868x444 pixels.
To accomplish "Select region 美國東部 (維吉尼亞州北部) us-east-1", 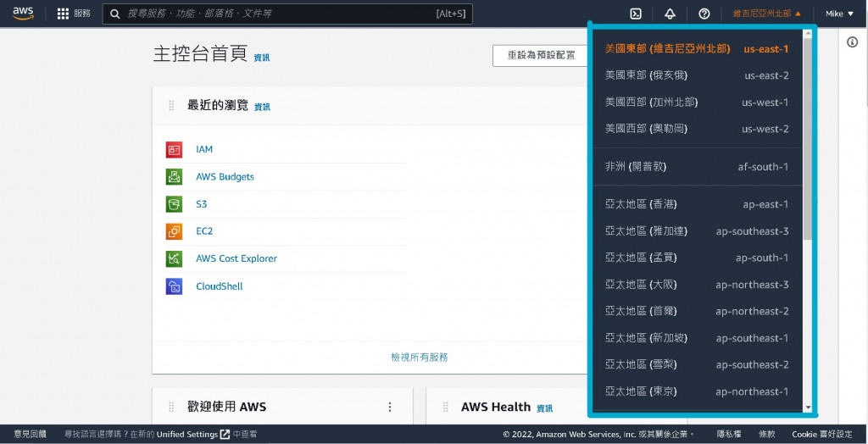I will pos(697,48).
